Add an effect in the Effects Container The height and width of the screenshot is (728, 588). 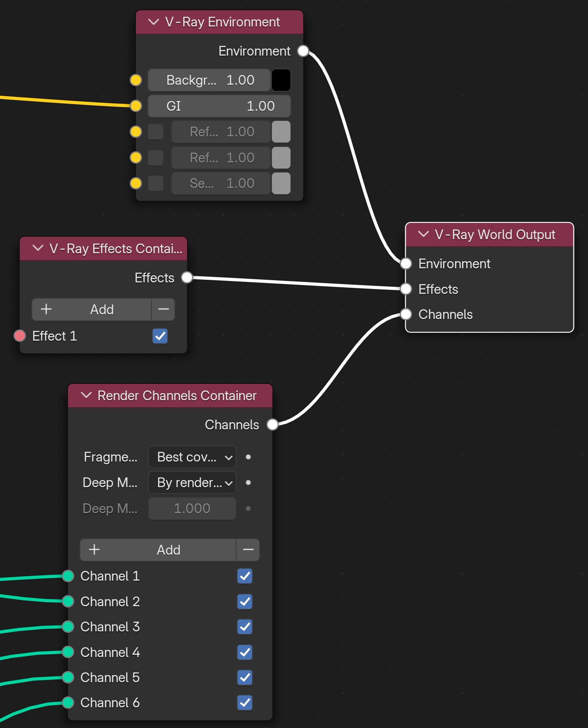coord(92,309)
